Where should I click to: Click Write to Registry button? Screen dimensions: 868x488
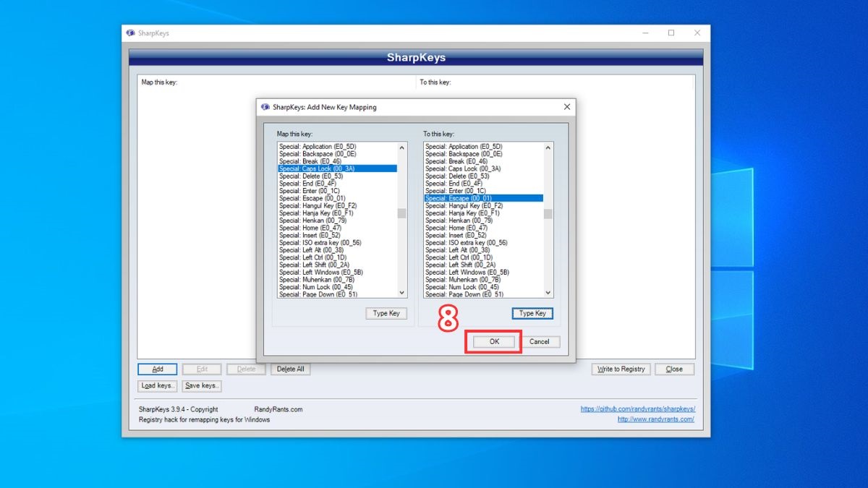tap(621, 369)
